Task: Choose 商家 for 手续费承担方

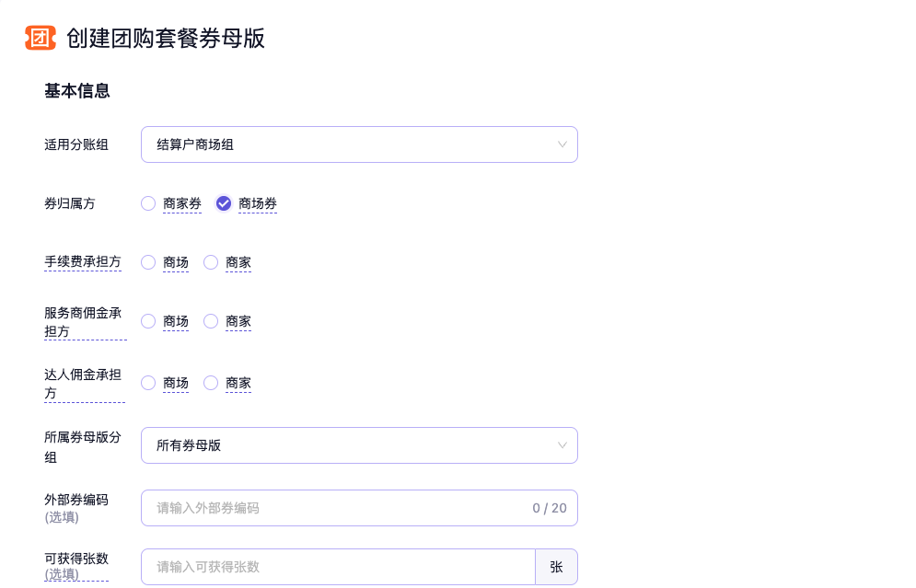Action: point(211,262)
